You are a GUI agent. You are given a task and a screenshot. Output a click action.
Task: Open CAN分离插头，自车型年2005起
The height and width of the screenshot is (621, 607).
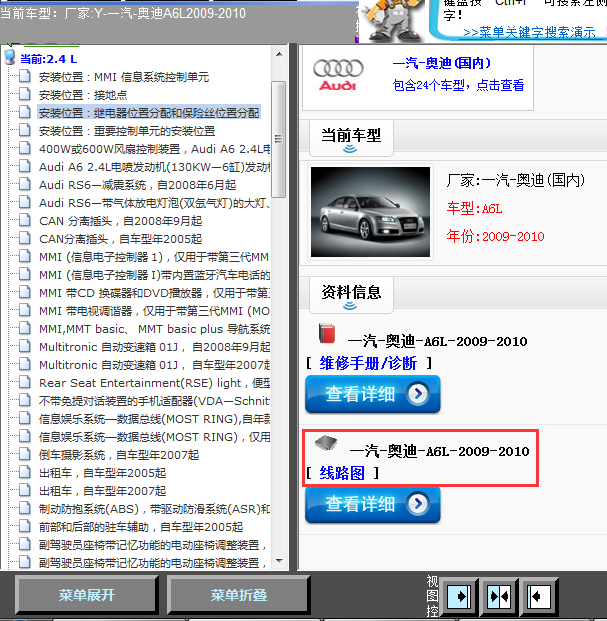(120, 239)
